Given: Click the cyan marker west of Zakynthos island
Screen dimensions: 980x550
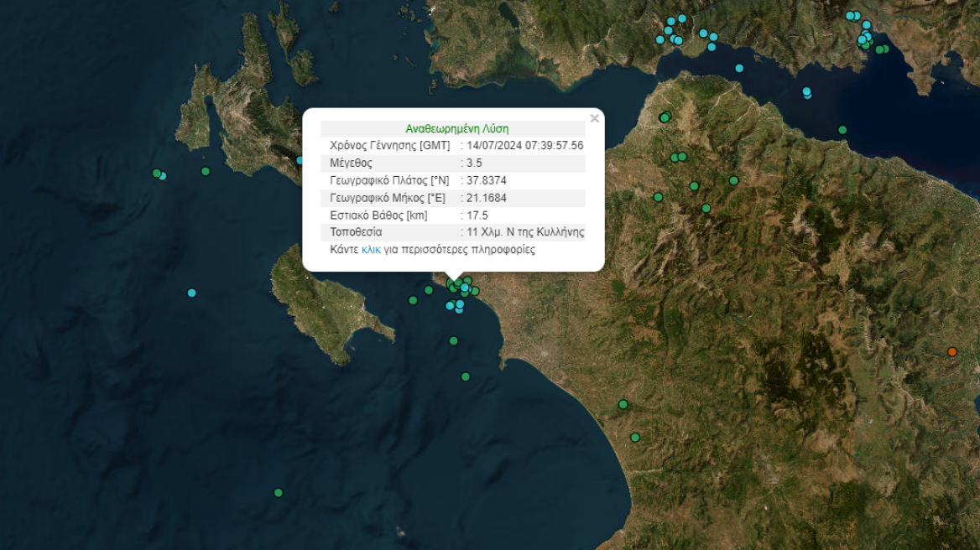Looking at the screenshot, I should click(x=190, y=293).
